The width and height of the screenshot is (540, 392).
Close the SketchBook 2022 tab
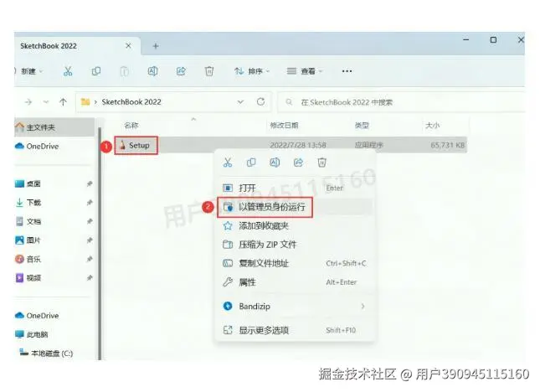pos(128,46)
